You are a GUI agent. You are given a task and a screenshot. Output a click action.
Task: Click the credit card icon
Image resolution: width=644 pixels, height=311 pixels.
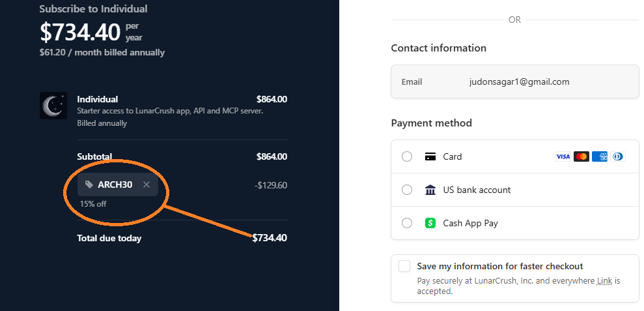[430, 156]
